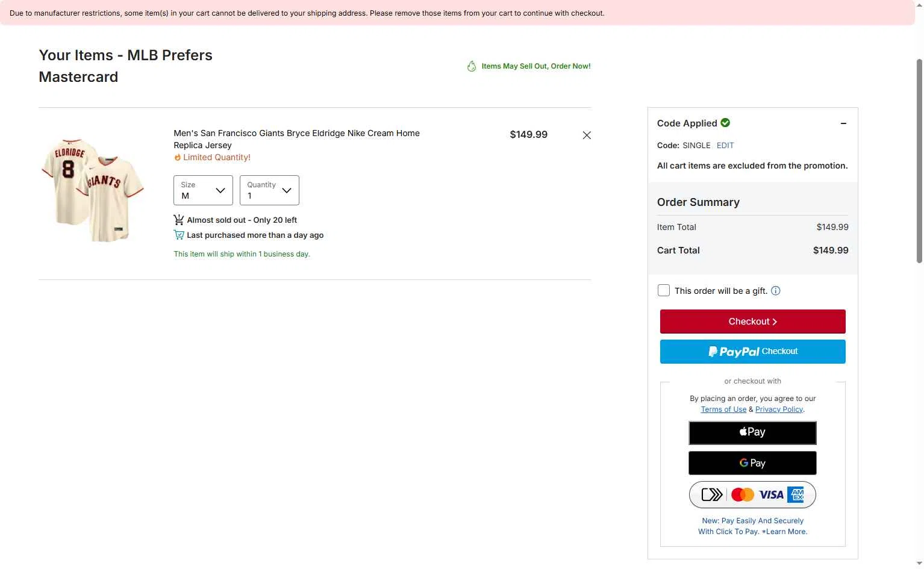924x569 pixels.
Task: Remove the Giants jersey with the X icon
Action: [587, 135]
